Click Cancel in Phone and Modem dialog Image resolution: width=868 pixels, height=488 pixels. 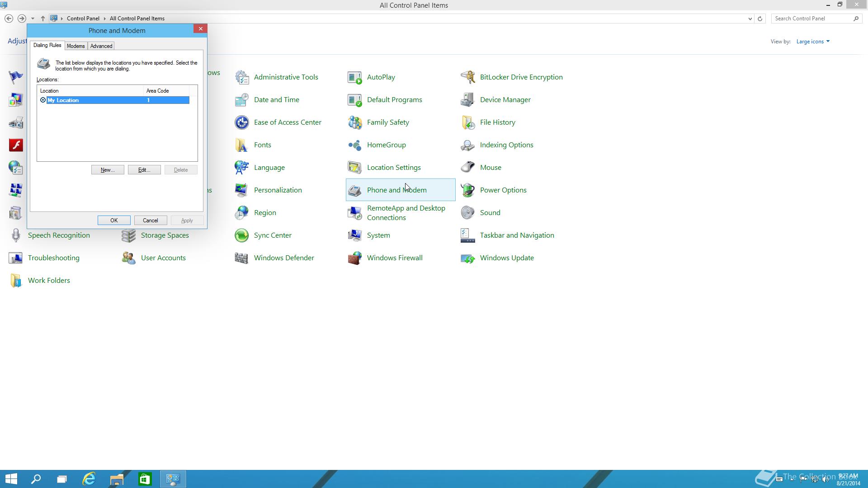click(151, 221)
